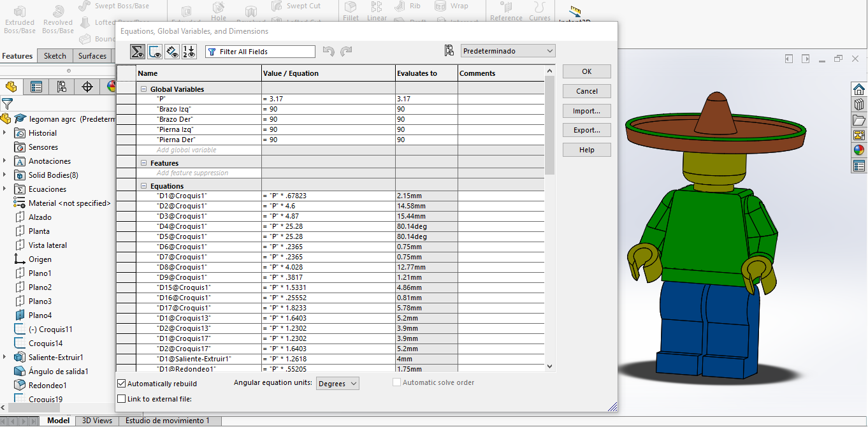Open Estudio de movimiento 1 tab
Screen dimensions: 868x427
pyautogui.click(x=168, y=421)
